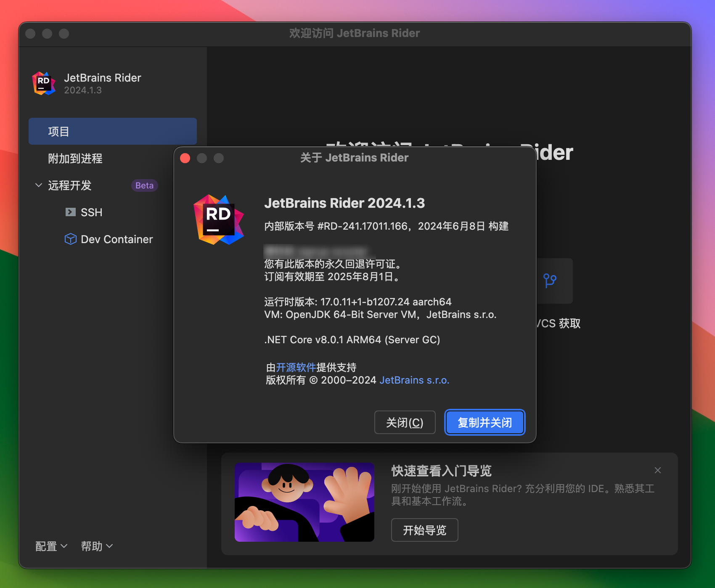Click the quick tour illustration thumbnail

tap(305, 502)
